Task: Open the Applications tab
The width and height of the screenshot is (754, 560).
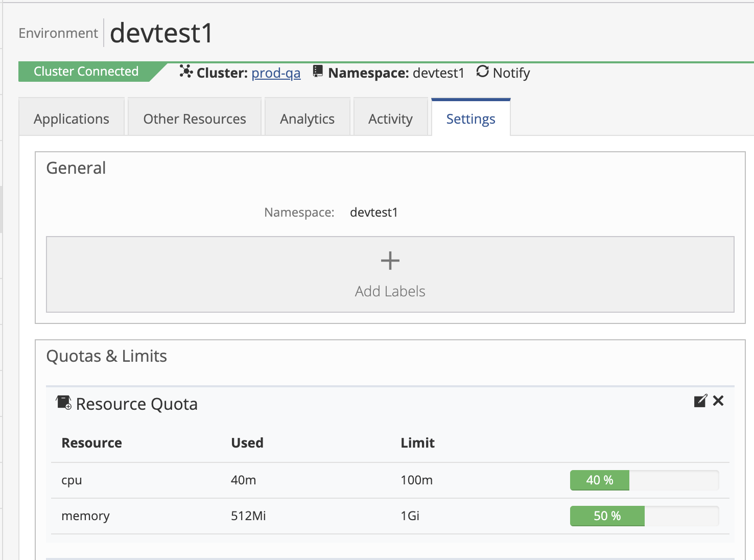Action: [x=72, y=117]
